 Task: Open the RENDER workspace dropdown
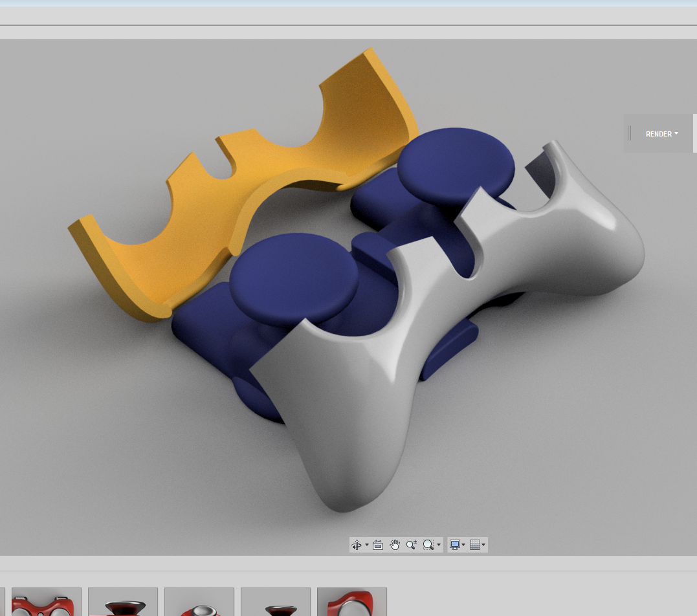tap(662, 134)
